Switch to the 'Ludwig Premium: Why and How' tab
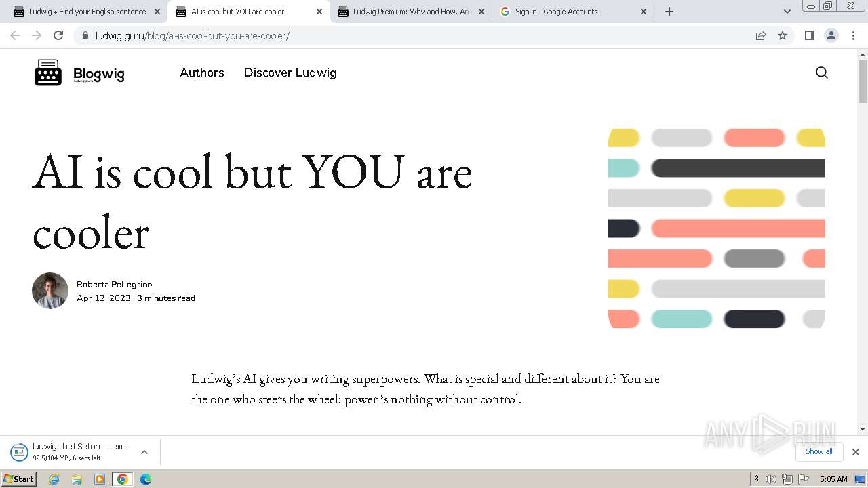The height and width of the screenshot is (488, 868). point(411,12)
